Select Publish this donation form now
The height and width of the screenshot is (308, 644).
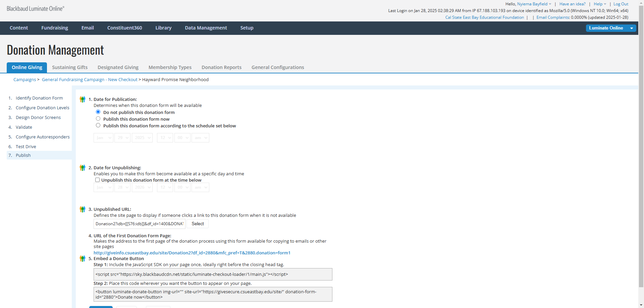[98, 119]
